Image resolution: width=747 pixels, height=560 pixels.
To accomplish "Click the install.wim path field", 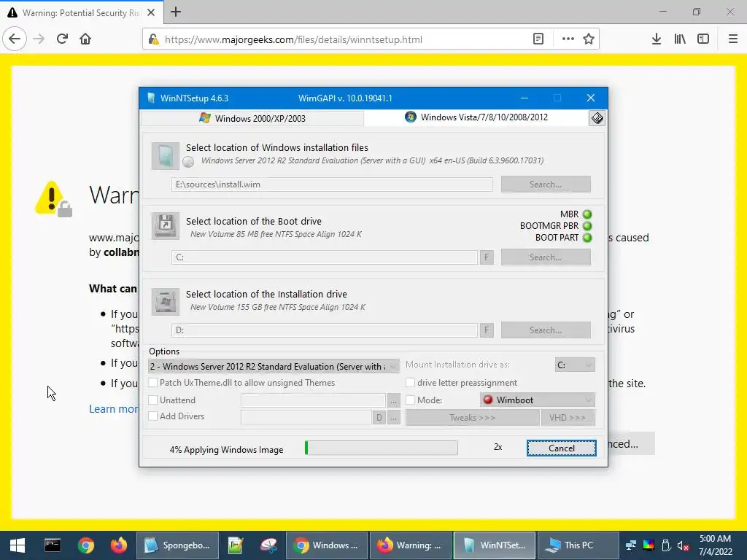I will 332,184.
